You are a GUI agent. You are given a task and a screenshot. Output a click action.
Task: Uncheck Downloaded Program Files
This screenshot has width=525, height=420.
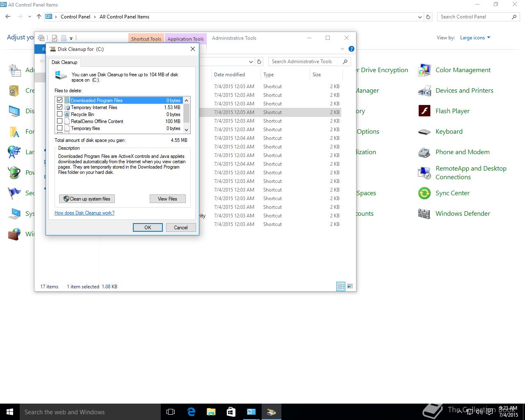click(x=60, y=100)
